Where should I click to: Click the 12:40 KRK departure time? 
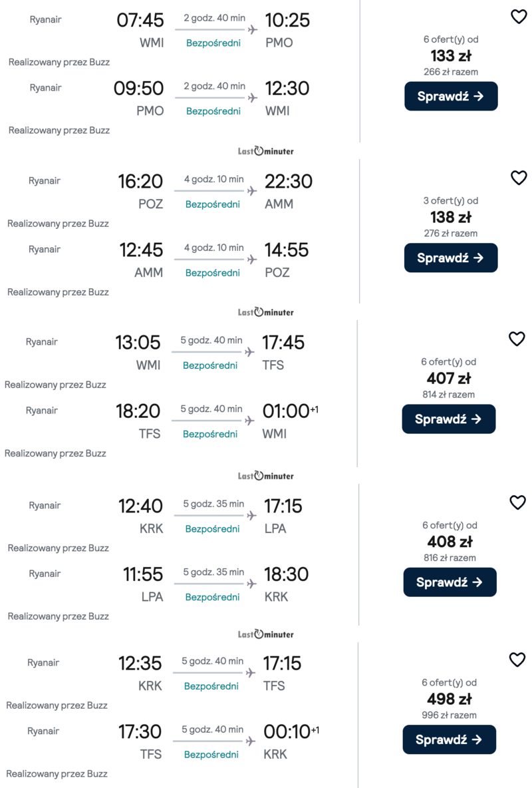[140, 506]
